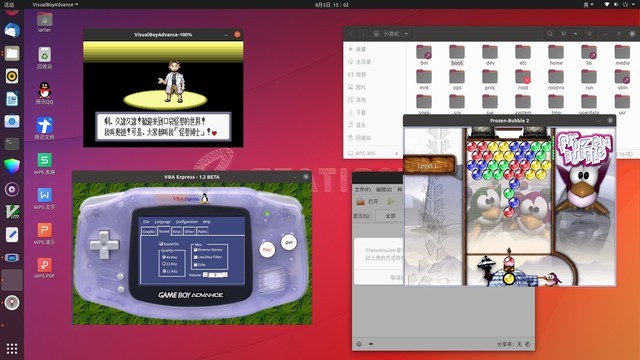640x360 pixels.
Task: Toggle the Sound On checkbox
Action: (161, 243)
